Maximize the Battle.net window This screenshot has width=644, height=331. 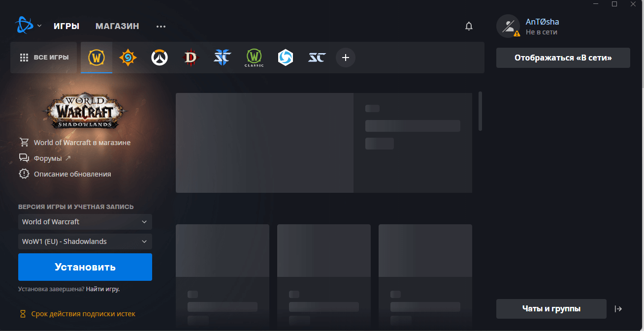pos(614,4)
